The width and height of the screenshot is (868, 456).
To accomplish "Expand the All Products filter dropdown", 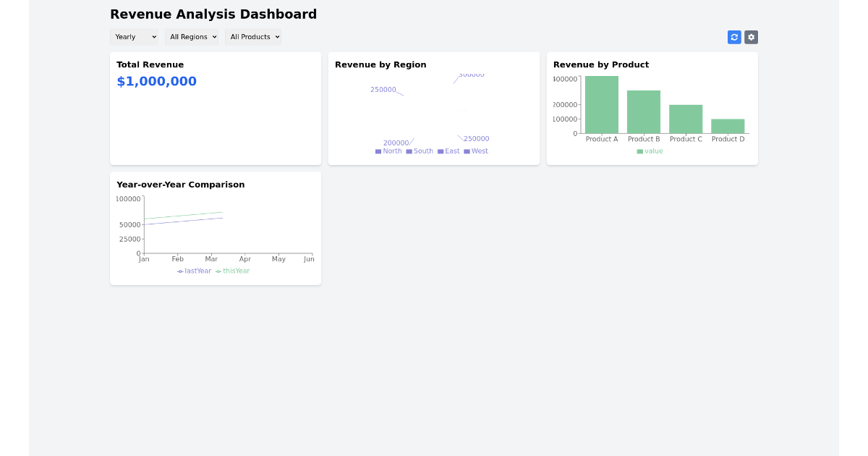I will pos(252,37).
